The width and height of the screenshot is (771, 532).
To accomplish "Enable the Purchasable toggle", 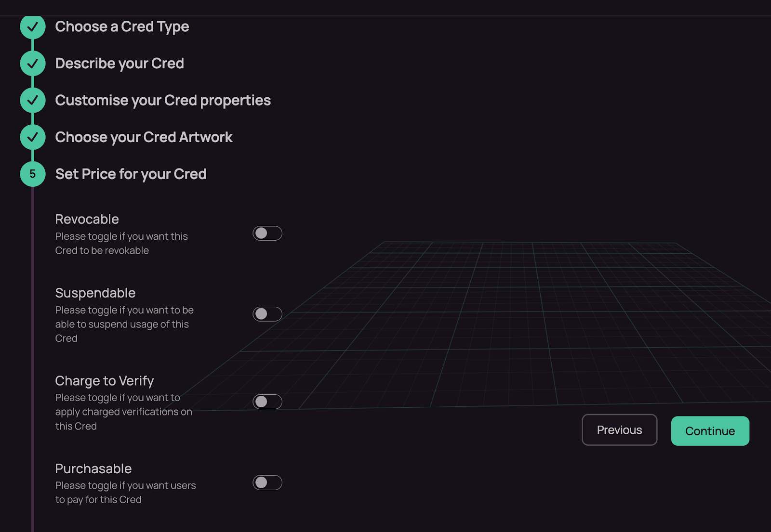I will click(267, 482).
